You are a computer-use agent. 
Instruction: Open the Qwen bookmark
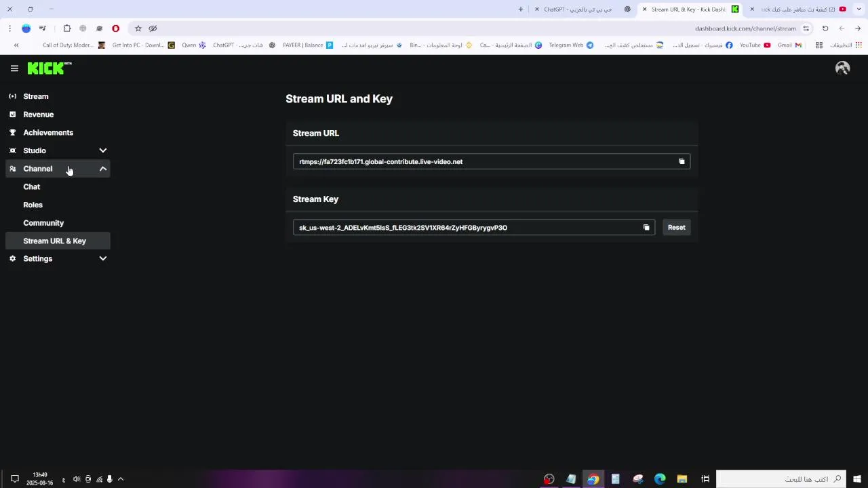click(194, 45)
